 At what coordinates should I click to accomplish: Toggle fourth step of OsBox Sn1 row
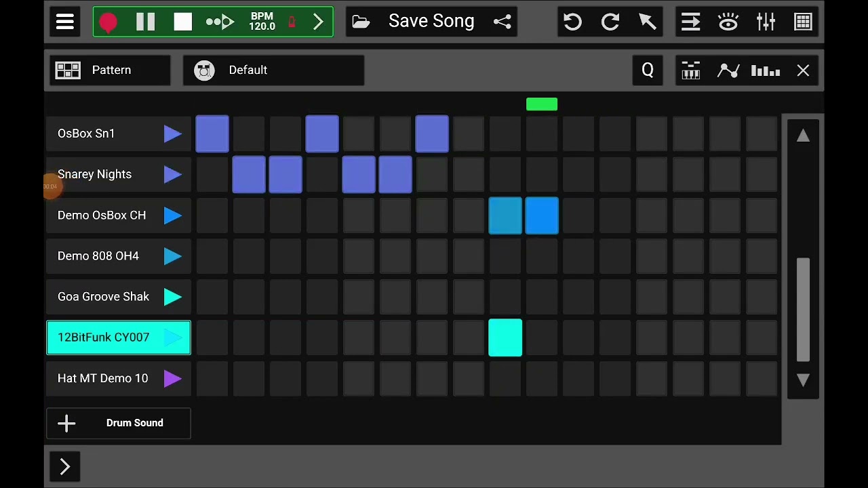click(x=322, y=134)
